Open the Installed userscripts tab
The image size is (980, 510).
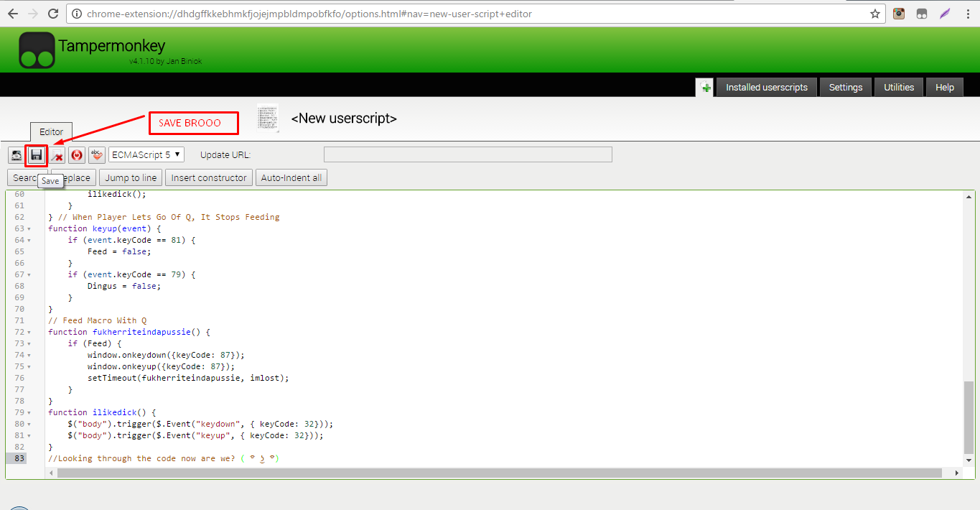(x=766, y=87)
